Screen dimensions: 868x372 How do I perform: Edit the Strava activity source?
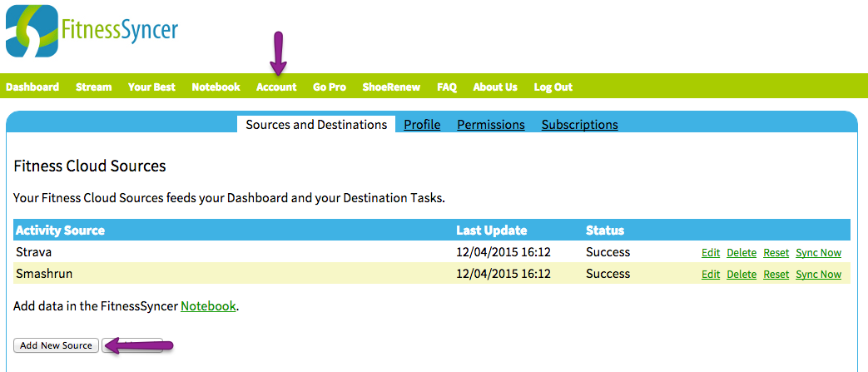coord(711,253)
